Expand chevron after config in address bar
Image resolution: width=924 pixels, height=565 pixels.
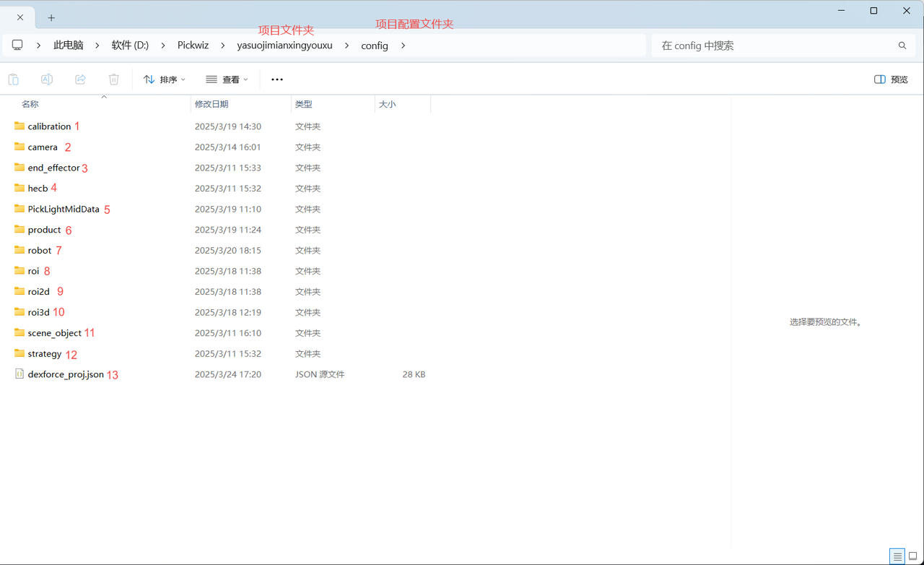[403, 46]
